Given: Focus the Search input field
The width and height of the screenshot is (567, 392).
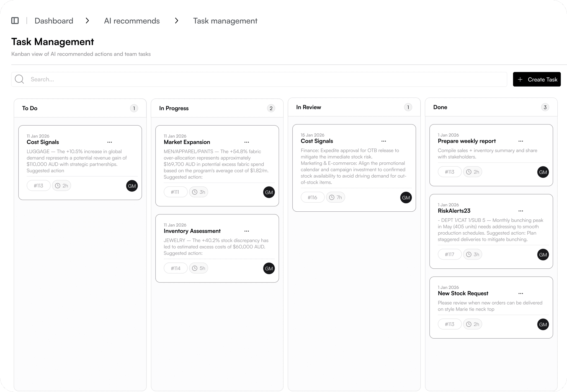Looking at the screenshot, I should pyautogui.click(x=266, y=79).
